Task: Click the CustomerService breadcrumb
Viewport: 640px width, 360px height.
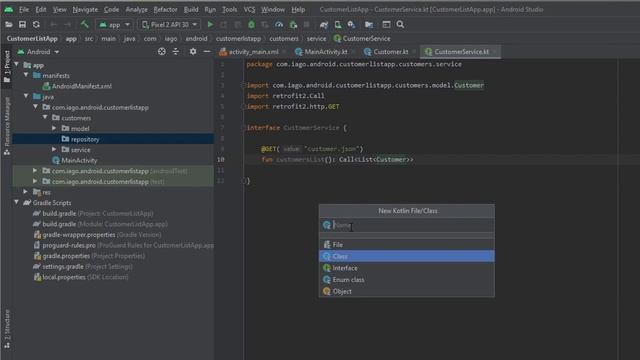Action: point(362,39)
